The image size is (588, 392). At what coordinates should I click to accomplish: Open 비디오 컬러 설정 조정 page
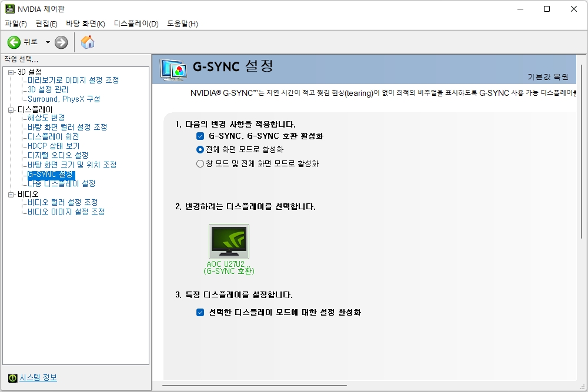click(63, 202)
